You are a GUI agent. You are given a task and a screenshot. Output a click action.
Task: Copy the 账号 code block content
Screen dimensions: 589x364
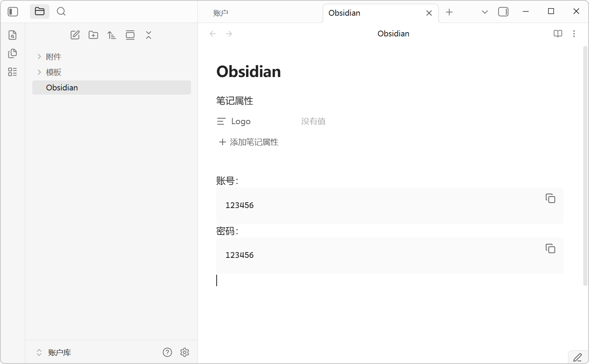(550, 198)
